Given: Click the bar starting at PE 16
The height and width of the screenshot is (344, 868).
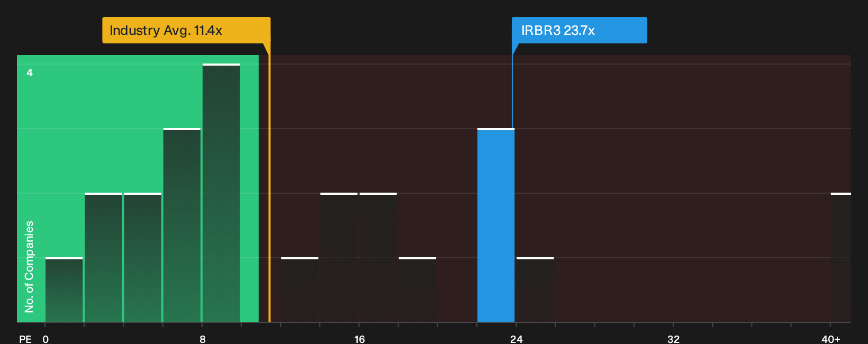Looking at the screenshot, I should click(x=378, y=257).
